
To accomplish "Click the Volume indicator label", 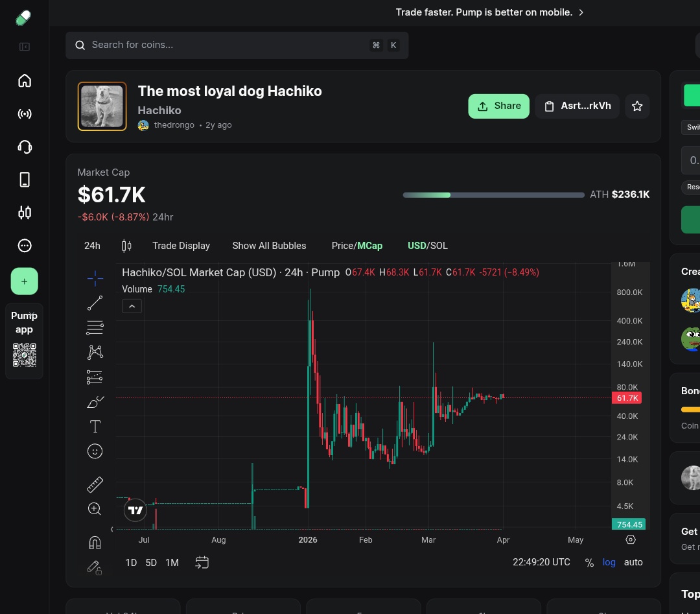I will pos(137,289).
